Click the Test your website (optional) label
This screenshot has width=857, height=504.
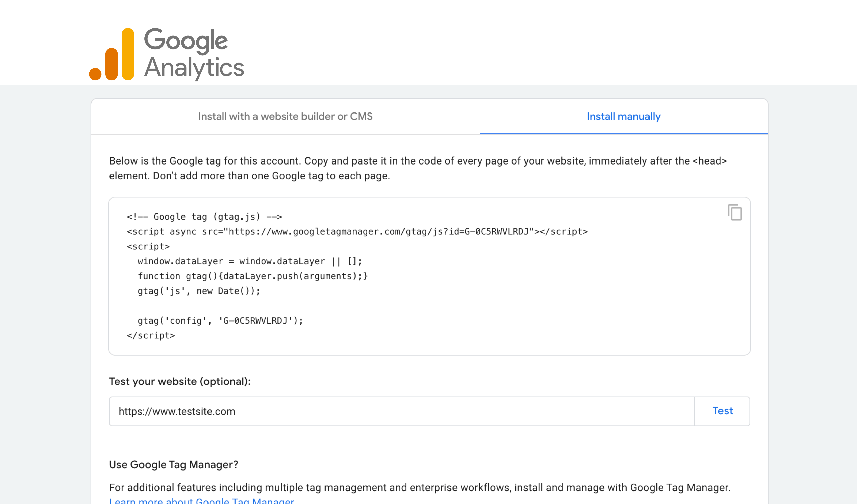click(179, 382)
